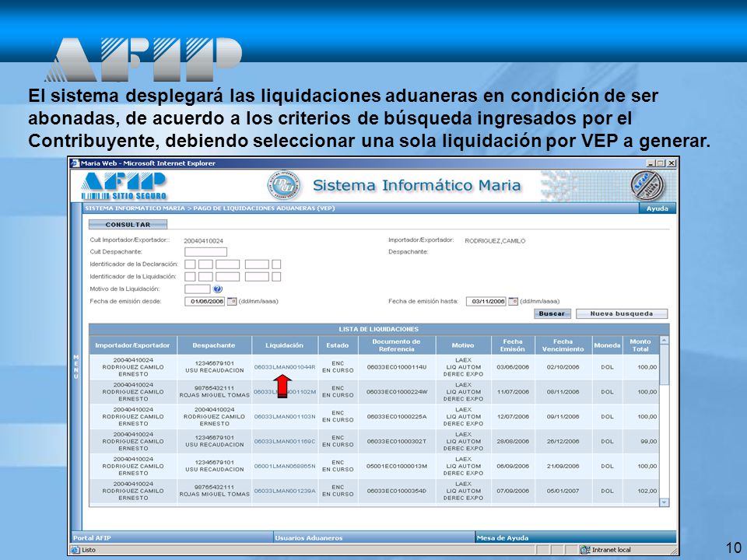747x560 pixels.
Task: Open liquidation link 06033LMAN001044R
Action: [x=285, y=367]
